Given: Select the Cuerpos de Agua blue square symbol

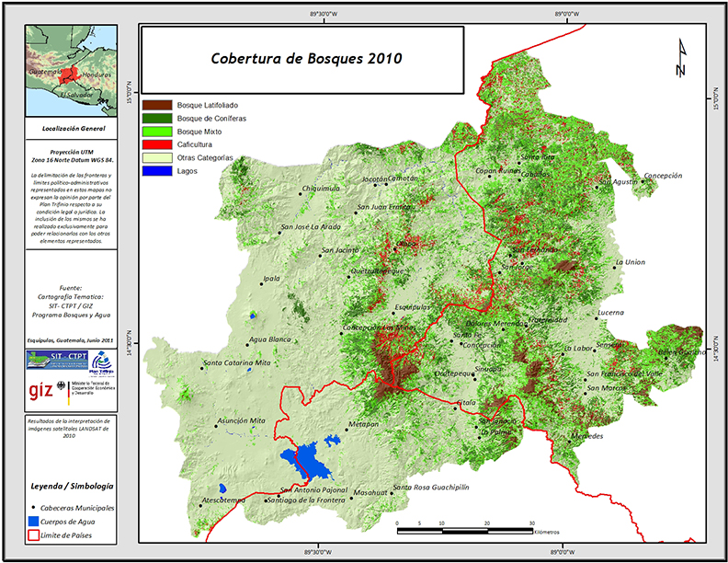Looking at the screenshot, I should click(35, 521).
